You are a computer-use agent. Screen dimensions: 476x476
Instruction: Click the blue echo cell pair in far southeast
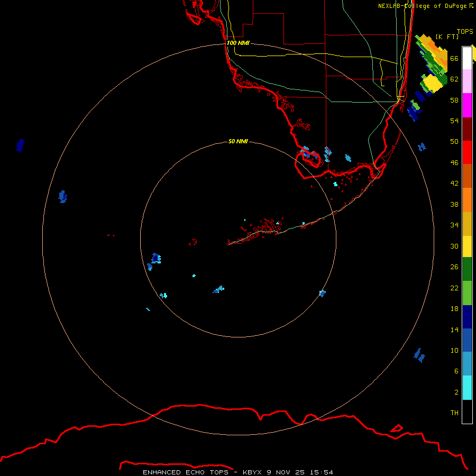[x=419, y=355]
